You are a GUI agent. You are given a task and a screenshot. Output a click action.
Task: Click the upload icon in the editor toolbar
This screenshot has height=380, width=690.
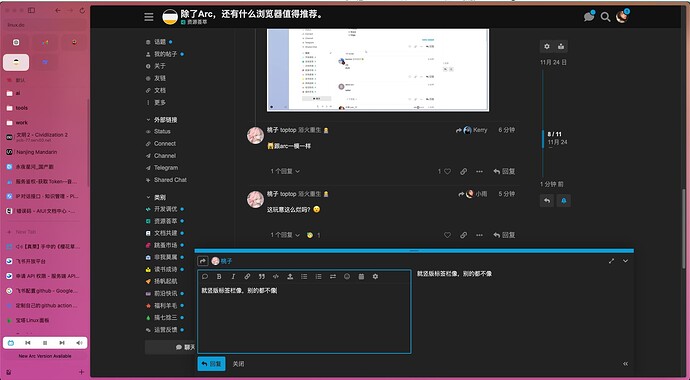click(290, 277)
